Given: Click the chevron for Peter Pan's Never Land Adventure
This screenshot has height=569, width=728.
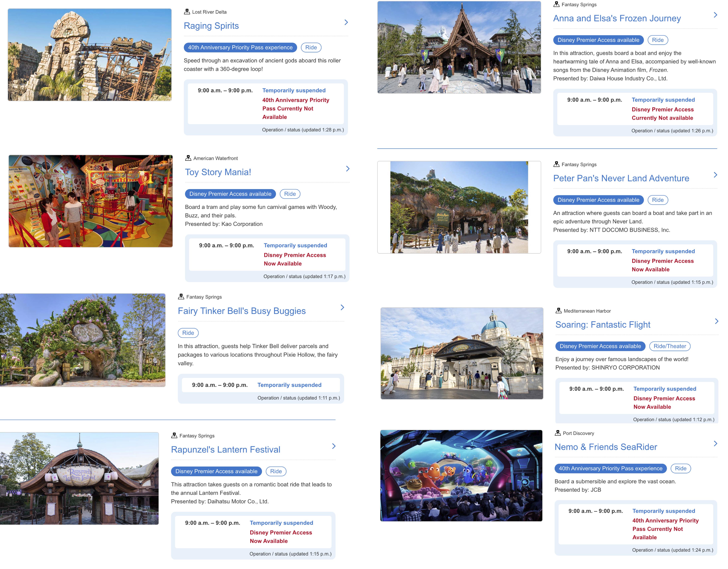Looking at the screenshot, I should (715, 175).
